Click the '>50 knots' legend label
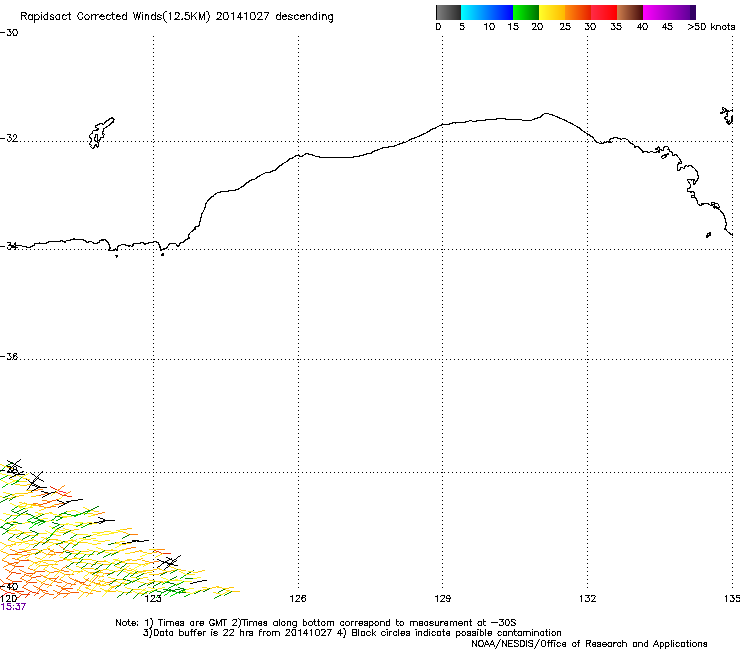The width and height of the screenshot is (740, 650). pyautogui.click(x=711, y=27)
